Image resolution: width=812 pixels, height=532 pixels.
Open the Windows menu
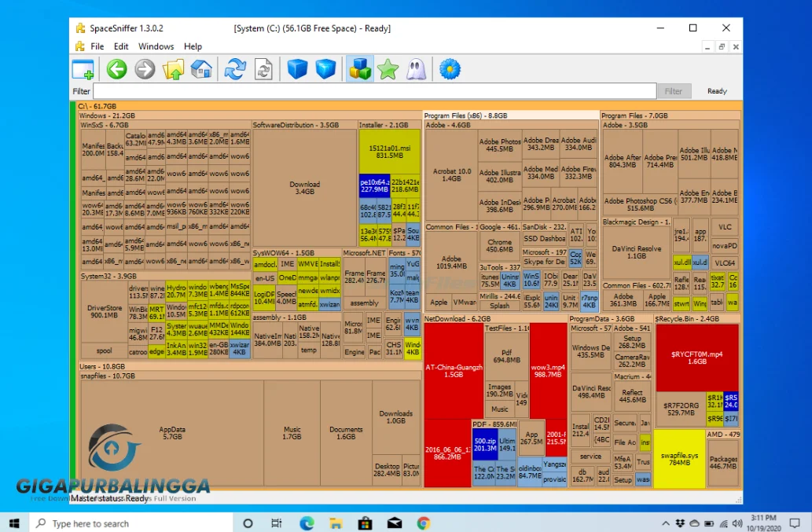click(156, 46)
